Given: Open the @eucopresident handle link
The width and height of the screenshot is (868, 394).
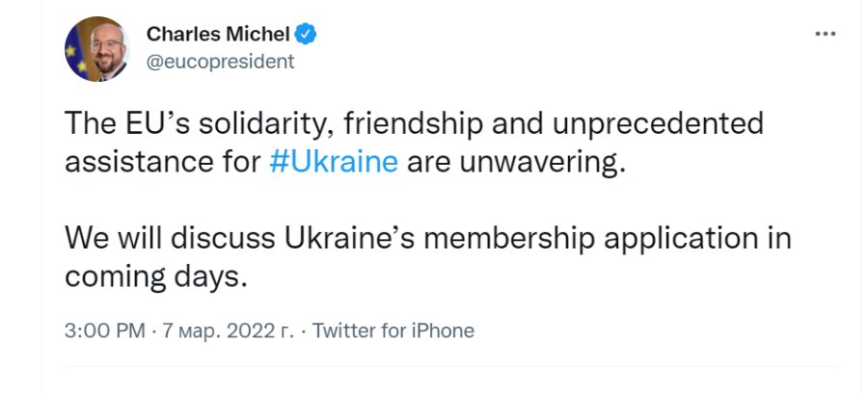Looking at the screenshot, I should (x=221, y=62).
